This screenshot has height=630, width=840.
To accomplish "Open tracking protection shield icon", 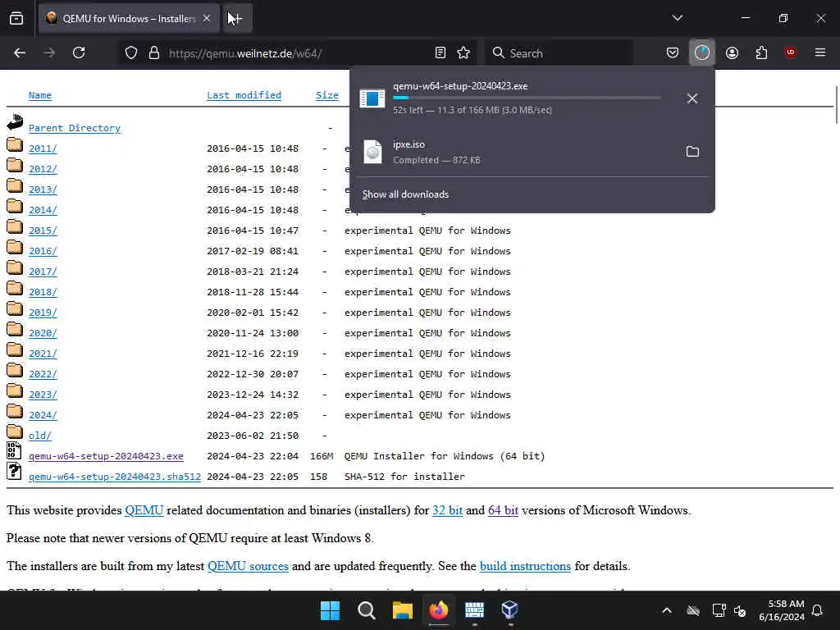I will coord(131,52).
